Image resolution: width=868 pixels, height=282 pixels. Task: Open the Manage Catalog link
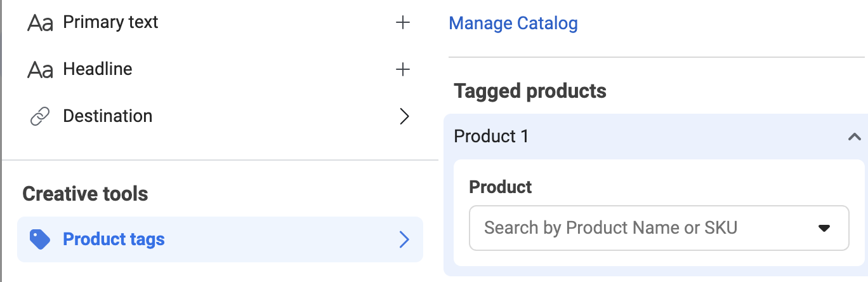(513, 24)
